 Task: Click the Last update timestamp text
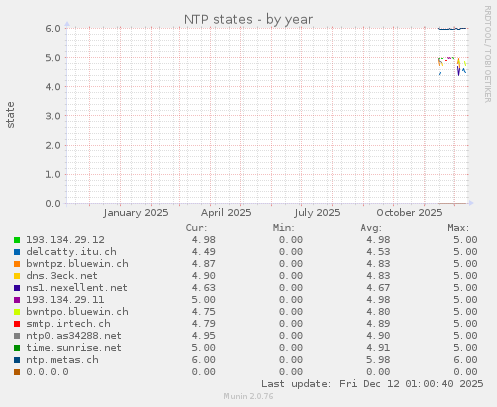tap(372, 384)
